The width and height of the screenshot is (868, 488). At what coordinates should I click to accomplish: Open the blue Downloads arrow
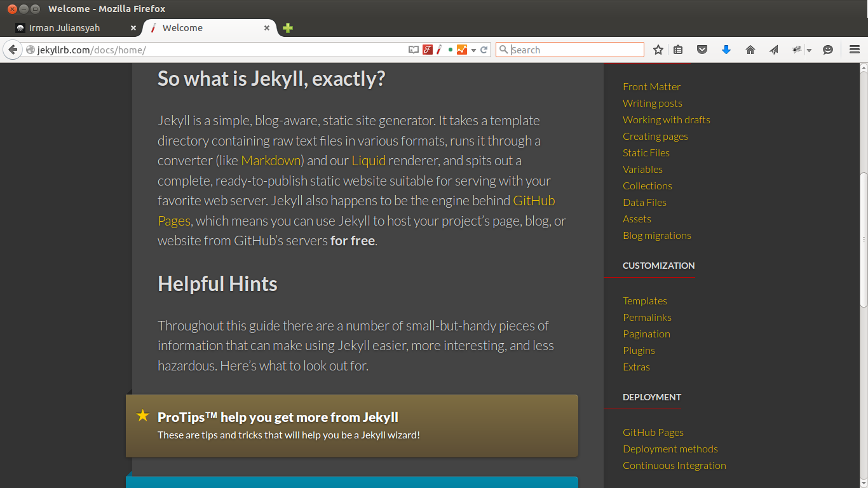[x=726, y=50]
